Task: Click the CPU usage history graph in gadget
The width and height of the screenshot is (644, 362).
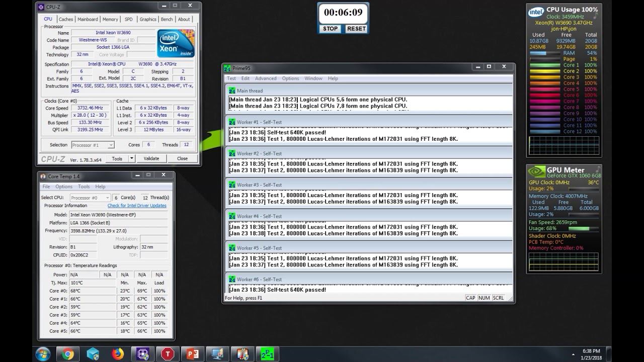Action: (x=564, y=145)
